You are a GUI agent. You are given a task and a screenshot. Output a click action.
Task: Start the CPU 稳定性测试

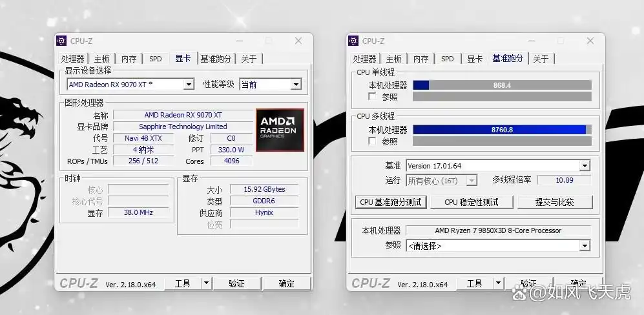472,202
